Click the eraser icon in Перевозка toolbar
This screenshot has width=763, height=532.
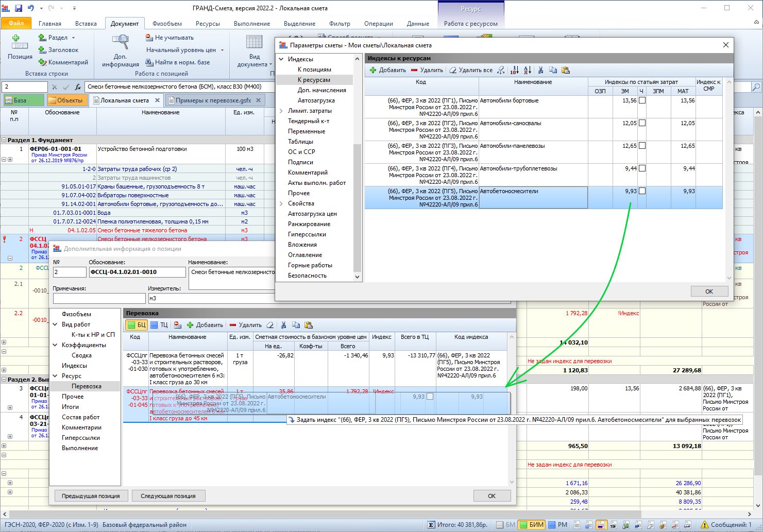270,325
